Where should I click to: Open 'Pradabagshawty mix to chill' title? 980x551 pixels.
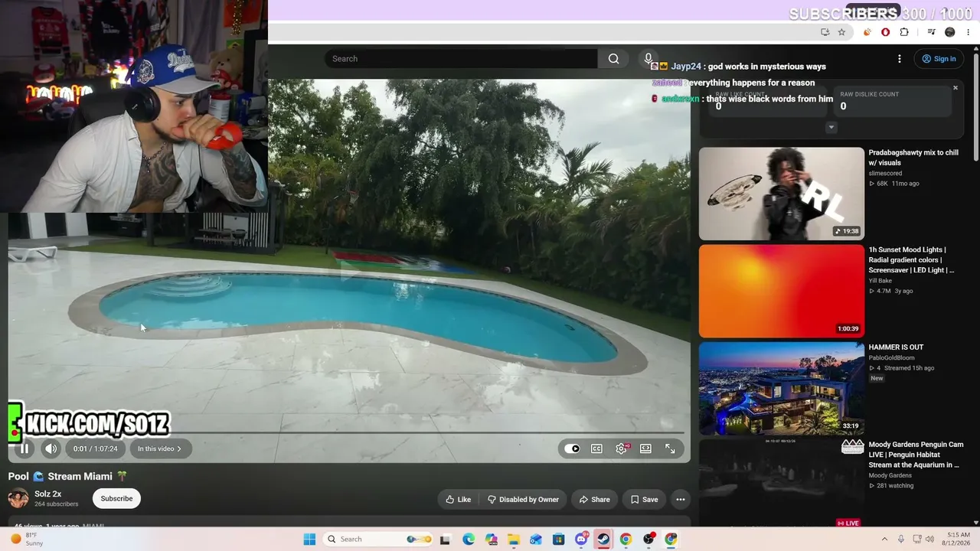point(913,158)
